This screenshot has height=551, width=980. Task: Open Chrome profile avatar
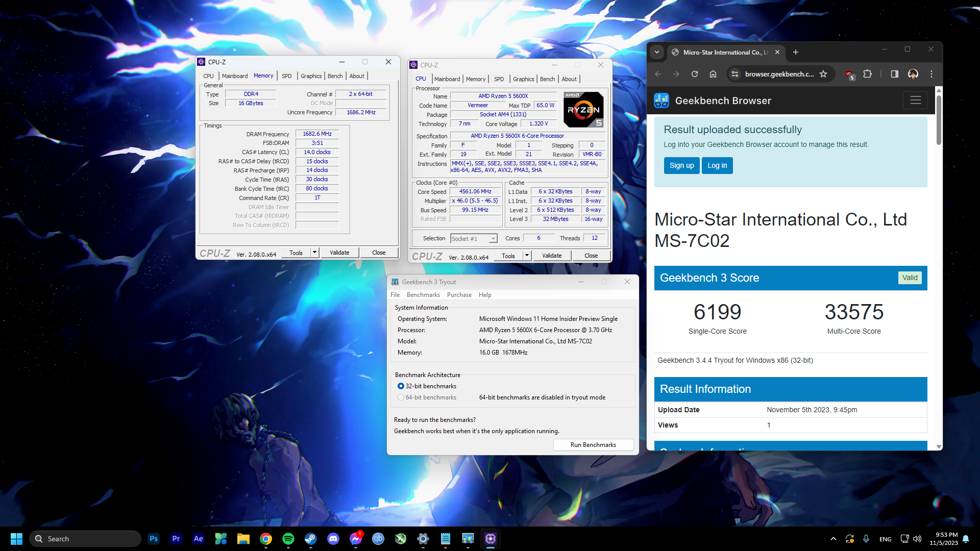(913, 74)
